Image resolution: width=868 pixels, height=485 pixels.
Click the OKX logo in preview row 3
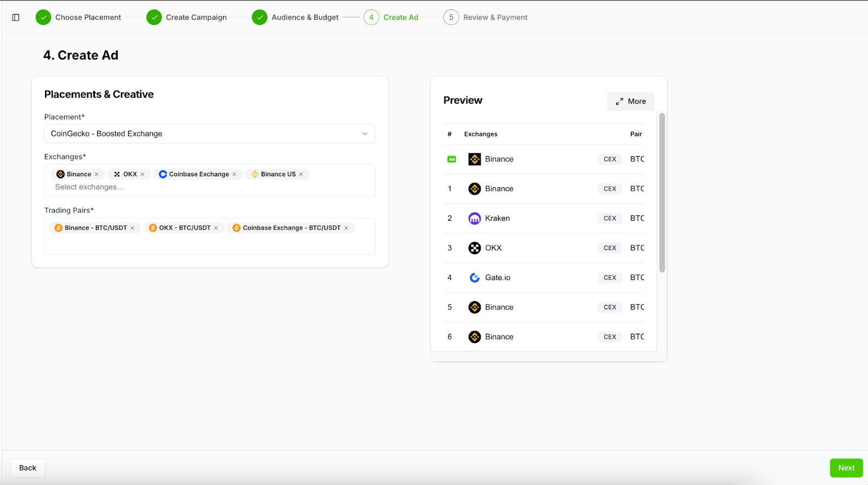tap(475, 248)
